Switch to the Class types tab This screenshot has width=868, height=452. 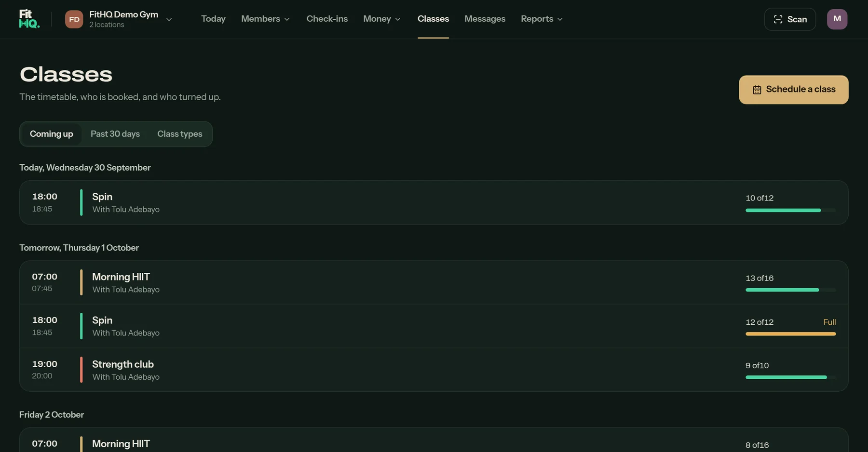(180, 134)
